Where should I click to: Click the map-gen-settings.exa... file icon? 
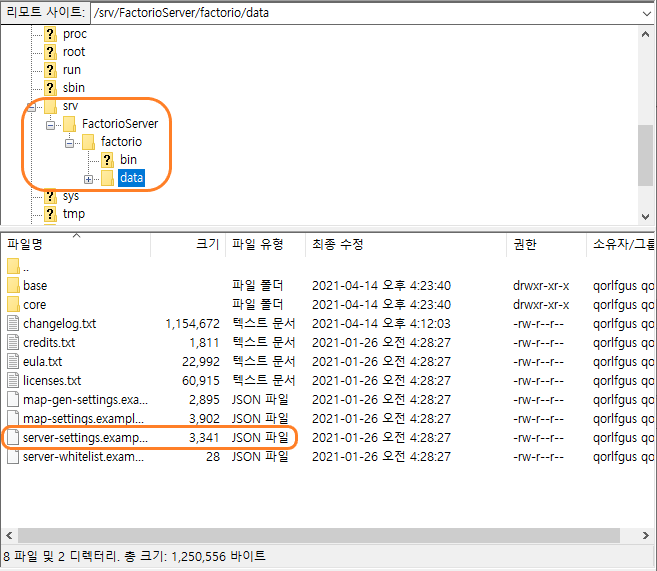tap(13, 399)
